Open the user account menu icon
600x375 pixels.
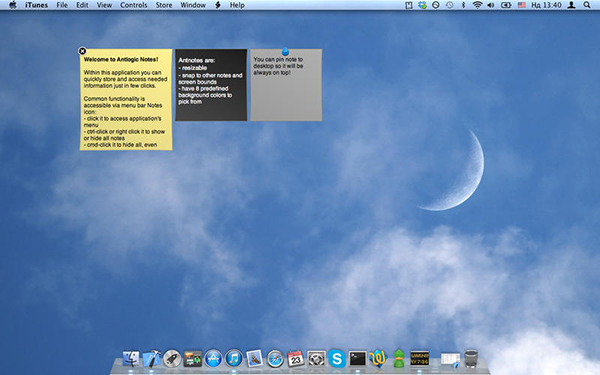571,5
